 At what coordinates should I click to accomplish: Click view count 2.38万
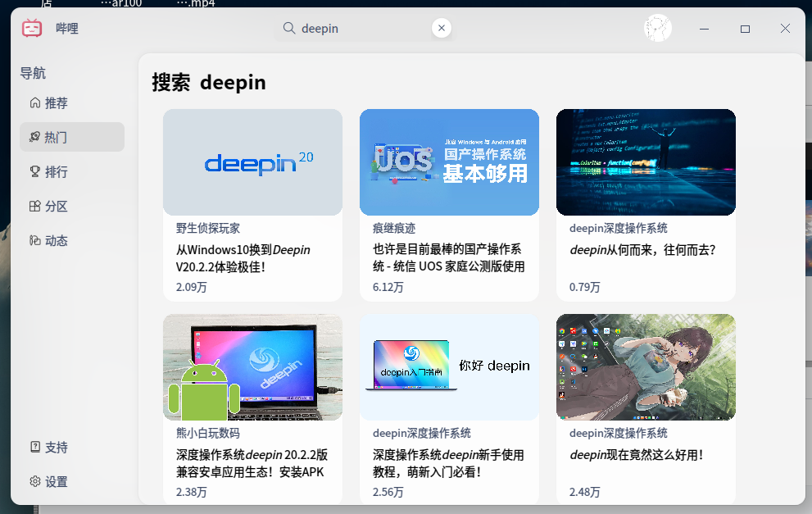click(x=191, y=492)
